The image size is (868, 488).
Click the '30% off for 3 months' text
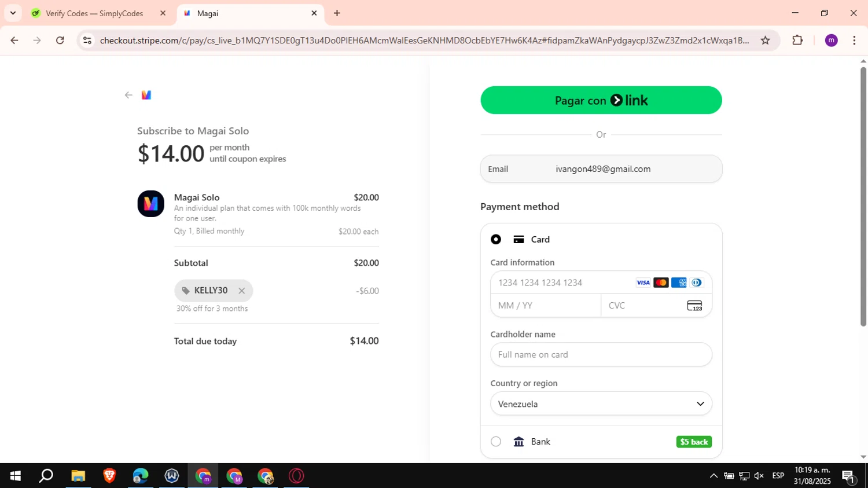click(212, 309)
